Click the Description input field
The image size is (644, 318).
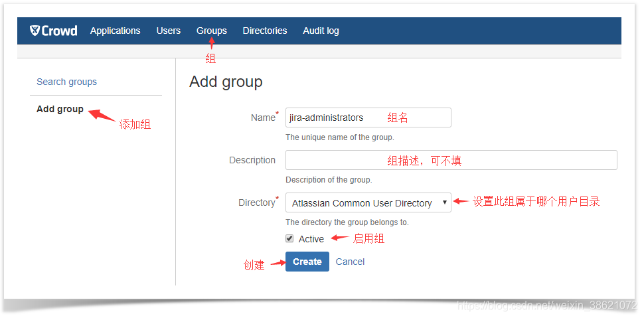point(451,160)
